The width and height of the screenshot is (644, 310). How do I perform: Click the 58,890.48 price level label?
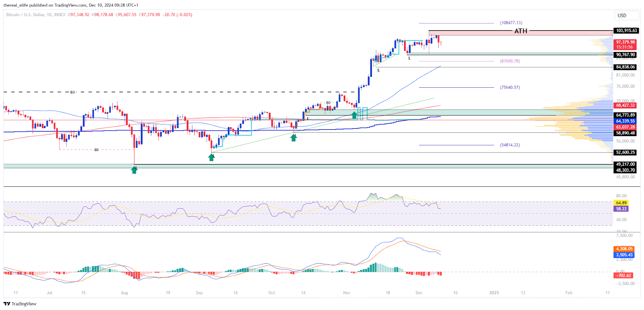(625, 133)
